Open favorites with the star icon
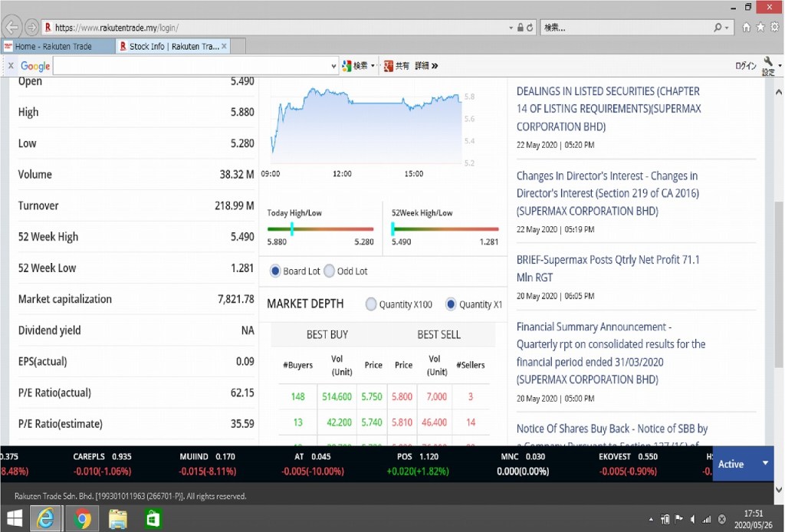 [x=760, y=28]
